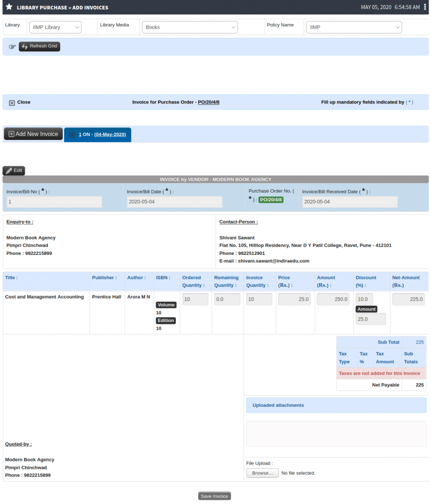Open the three-dot options menu in header

tap(425, 7)
